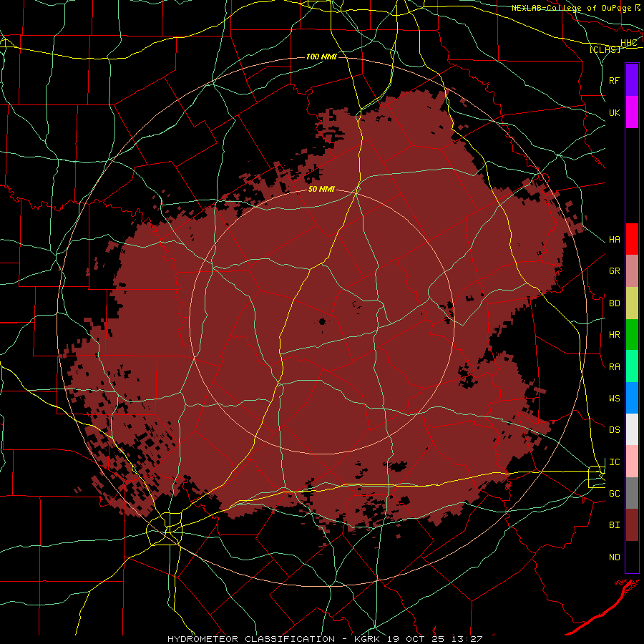Click the DS legend label
Image resolution: width=644 pixels, height=644 pixels.
pyautogui.click(x=614, y=430)
